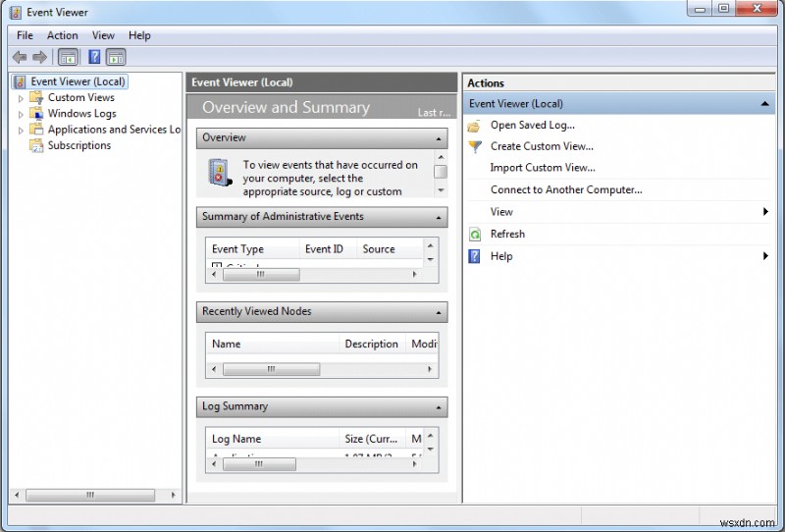Open the View menu in menu bar

[103, 35]
